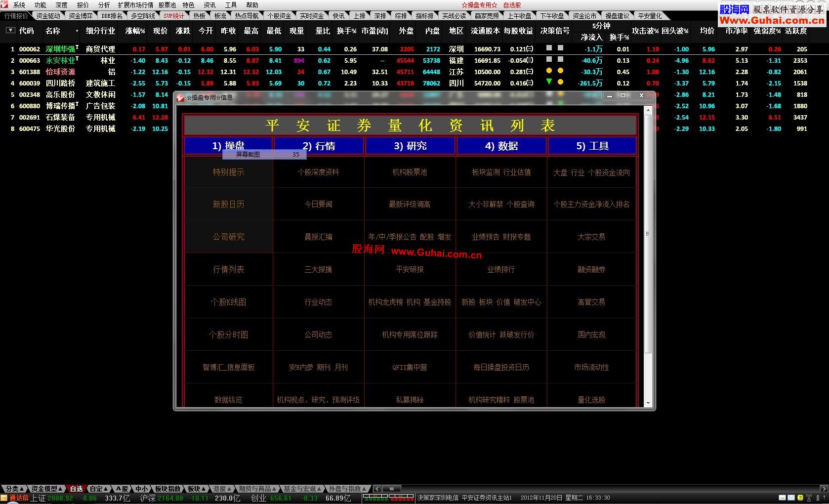Select the 深圳华强 stock row name

coord(61,49)
